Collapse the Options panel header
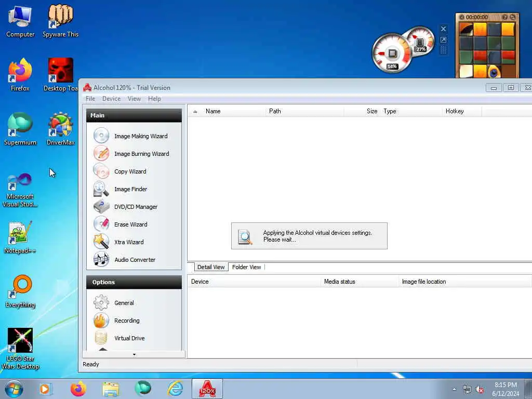This screenshot has height=399, width=532. pos(134,282)
